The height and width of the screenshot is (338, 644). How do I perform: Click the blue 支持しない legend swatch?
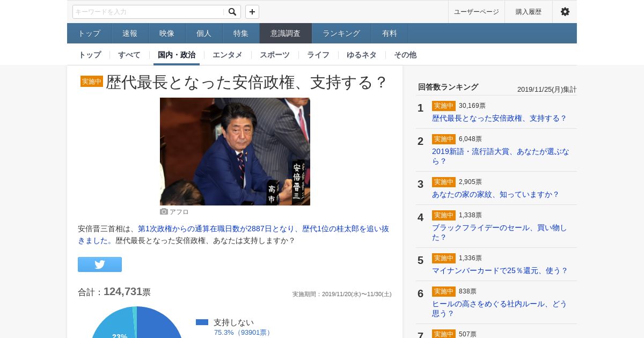[202, 322]
